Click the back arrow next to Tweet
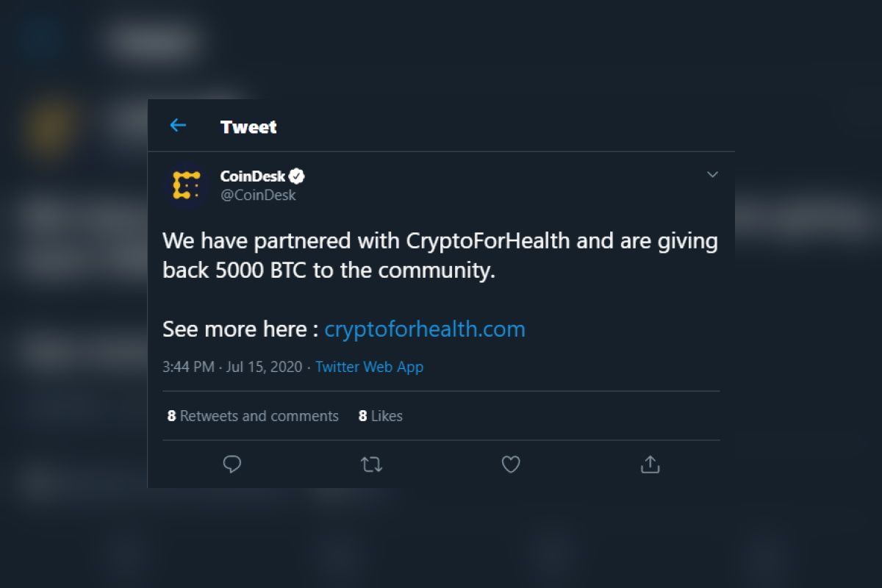 [x=177, y=126]
